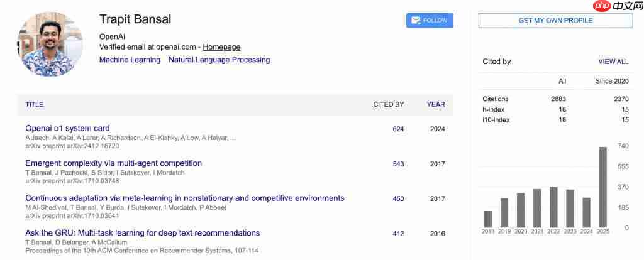Sort publications by the Year column header

point(436,105)
